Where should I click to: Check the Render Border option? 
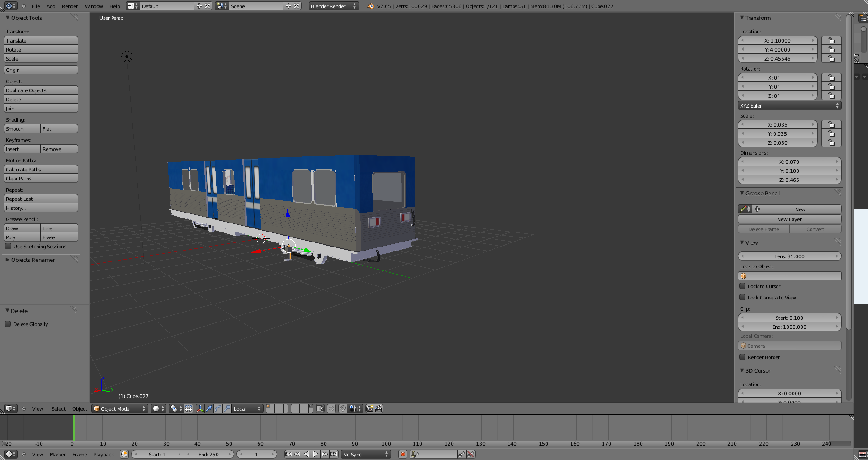742,357
